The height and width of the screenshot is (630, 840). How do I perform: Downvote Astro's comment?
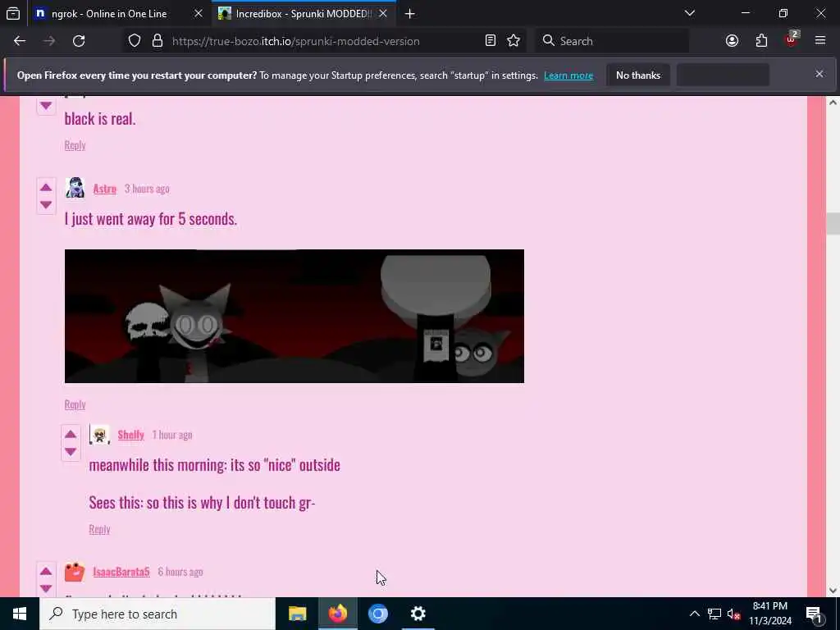click(x=46, y=204)
